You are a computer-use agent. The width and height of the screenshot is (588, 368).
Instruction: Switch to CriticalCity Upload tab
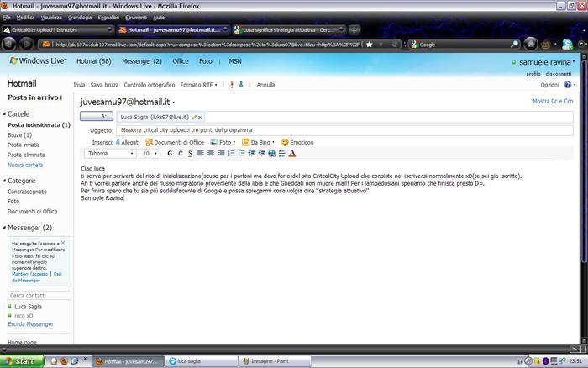pyautogui.click(x=58, y=29)
